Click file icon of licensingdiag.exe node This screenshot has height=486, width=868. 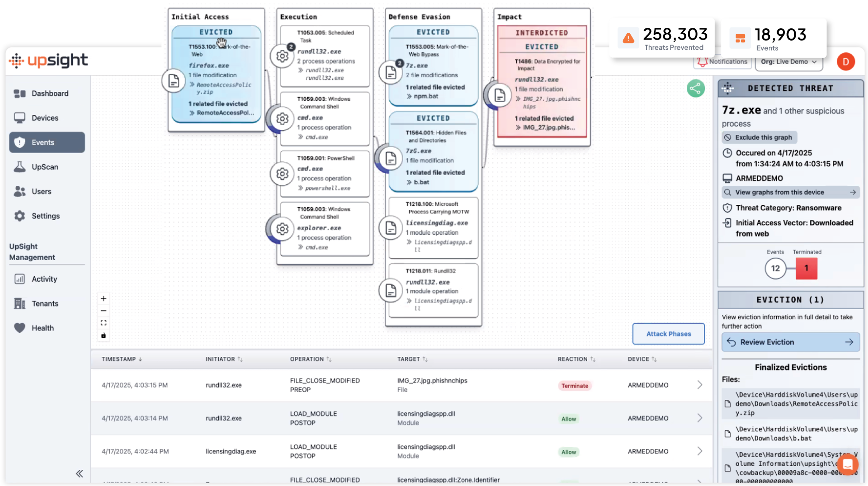(391, 227)
